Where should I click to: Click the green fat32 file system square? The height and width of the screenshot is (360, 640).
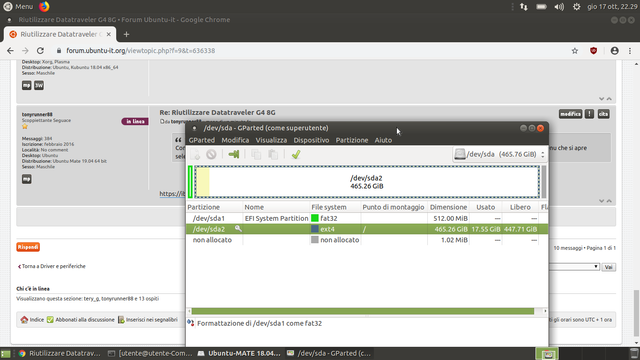pos(315,218)
